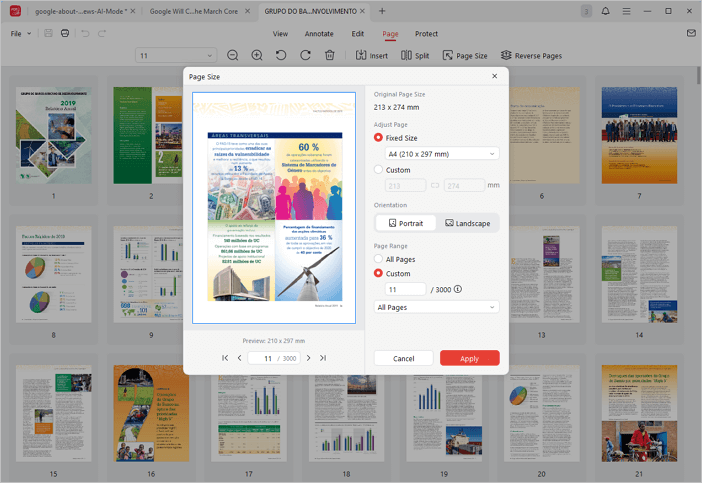Click the custom width field showing 213

tap(406, 185)
